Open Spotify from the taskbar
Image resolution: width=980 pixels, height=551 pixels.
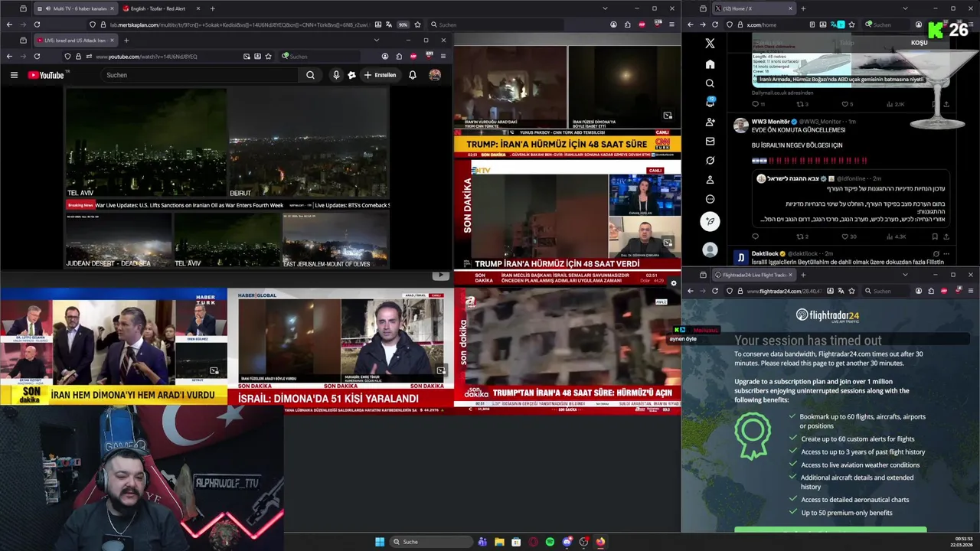(x=550, y=542)
